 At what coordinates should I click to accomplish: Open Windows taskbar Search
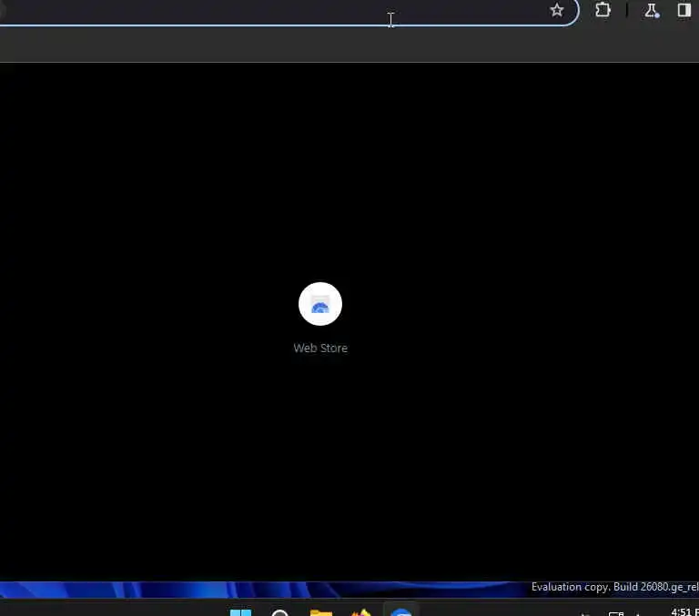tap(280, 612)
